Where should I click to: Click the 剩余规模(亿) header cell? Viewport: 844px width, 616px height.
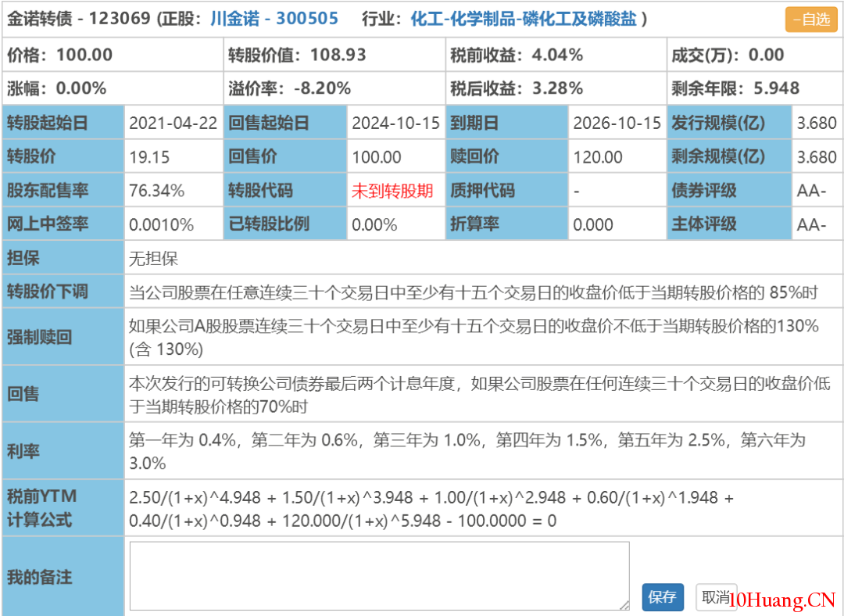729,156
